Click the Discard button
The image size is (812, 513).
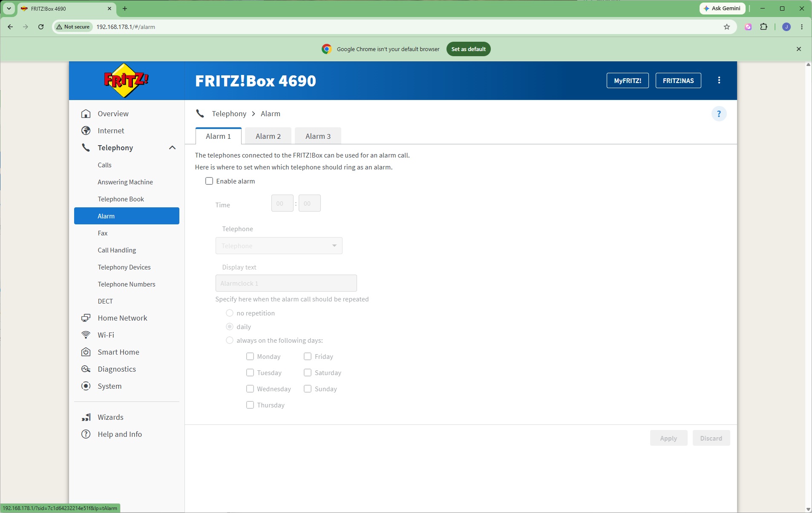point(711,438)
